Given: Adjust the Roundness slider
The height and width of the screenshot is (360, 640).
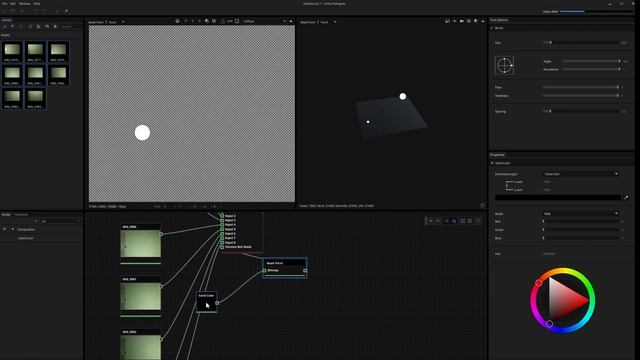Looking at the screenshot, I should (x=591, y=69).
